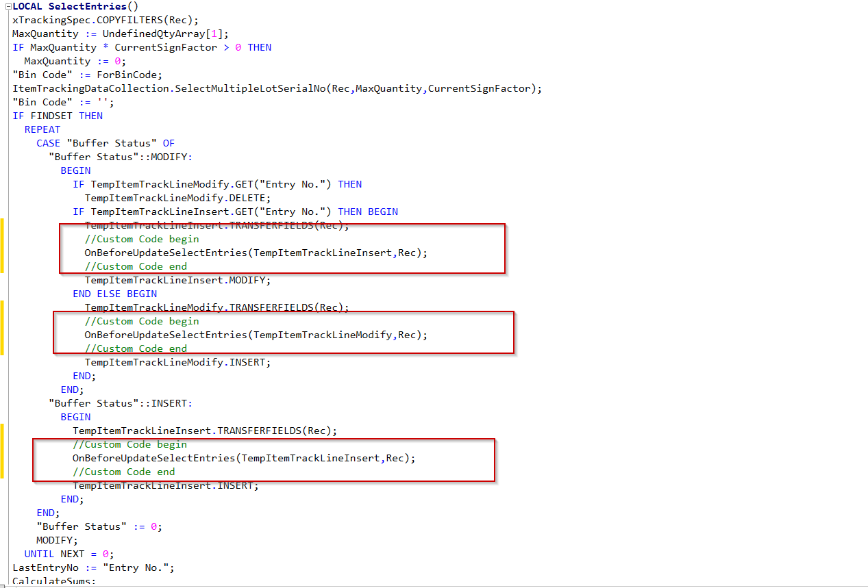
Task: Click the UndefinedQtyArray[1] assignment line
Action: (121, 34)
